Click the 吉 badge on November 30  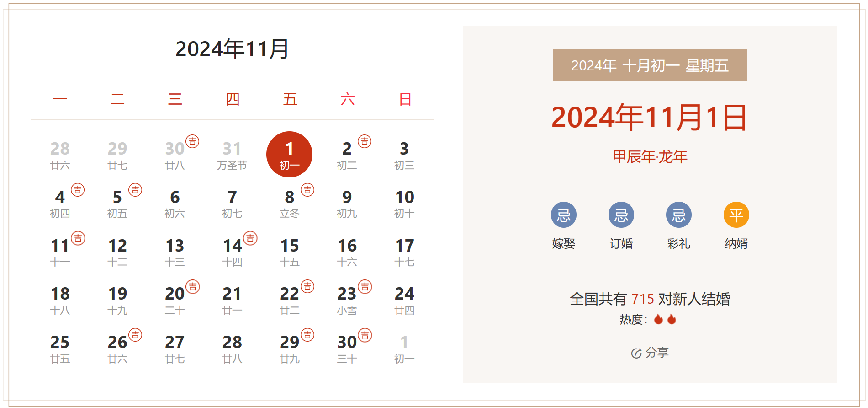(x=365, y=335)
